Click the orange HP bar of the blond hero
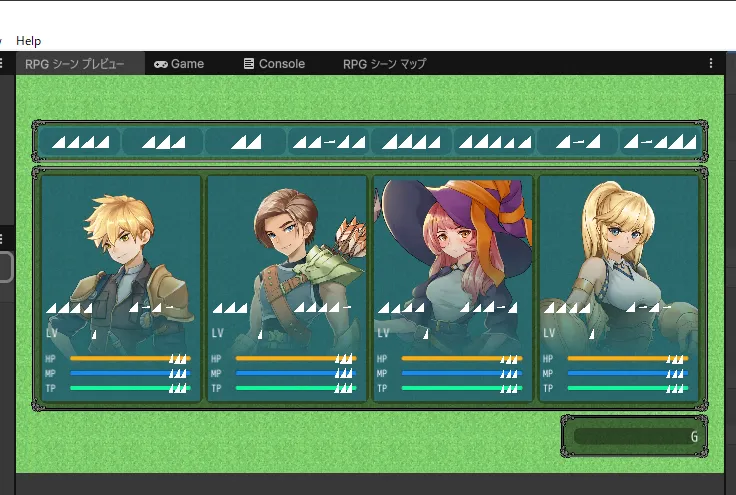This screenshot has height=495, width=736. click(x=115, y=358)
